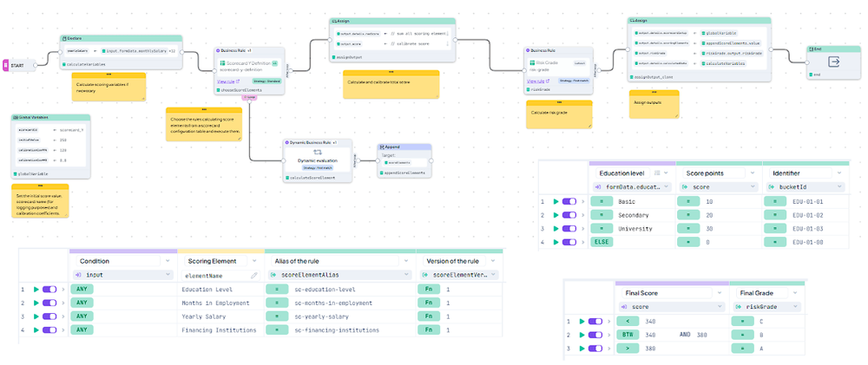Toggle the risk grade A row switch
The image size is (868, 365).
[x=595, y=349]
